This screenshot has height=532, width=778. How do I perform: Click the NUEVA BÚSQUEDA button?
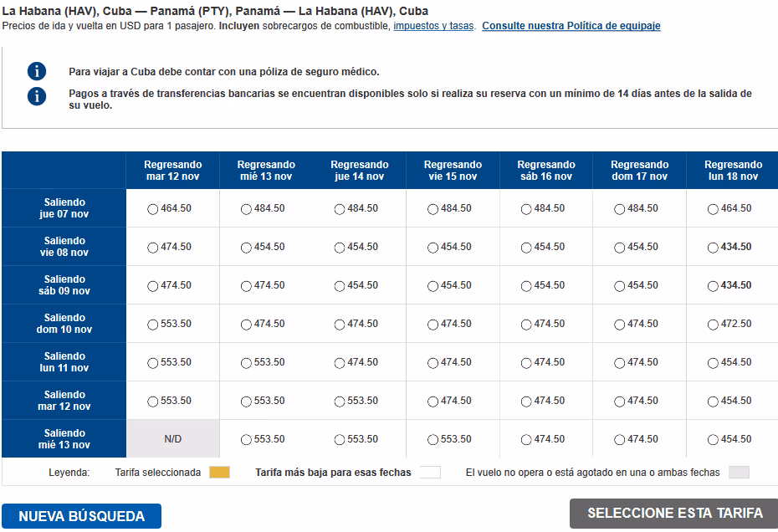click(81, 516)
